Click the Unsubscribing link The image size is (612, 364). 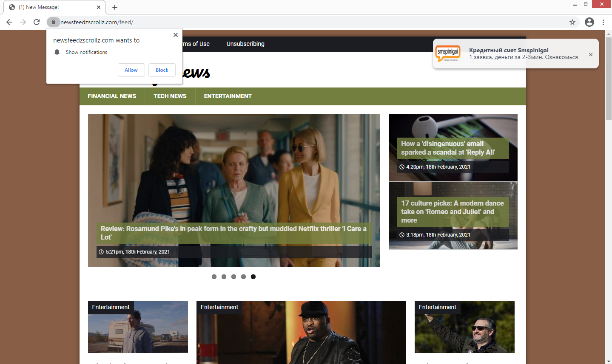point(245,44)
